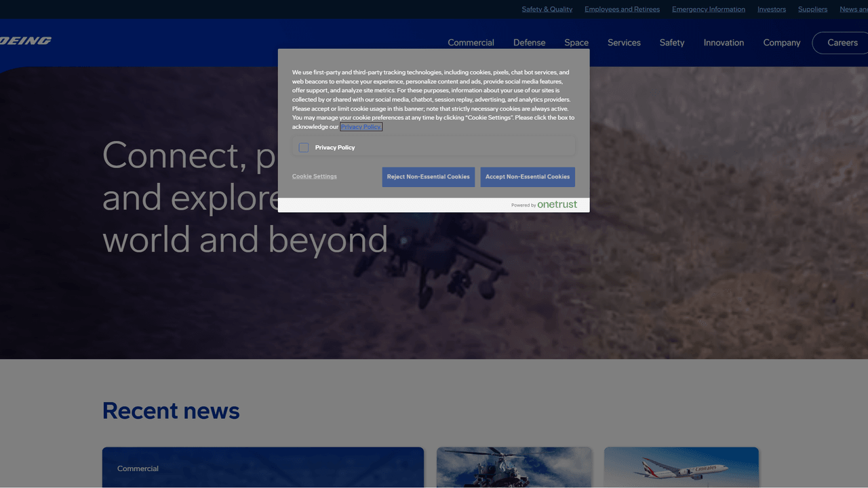Open the Privacy Policy hyperlink in banner text
The image size is (868, 488).
point(361,127)
